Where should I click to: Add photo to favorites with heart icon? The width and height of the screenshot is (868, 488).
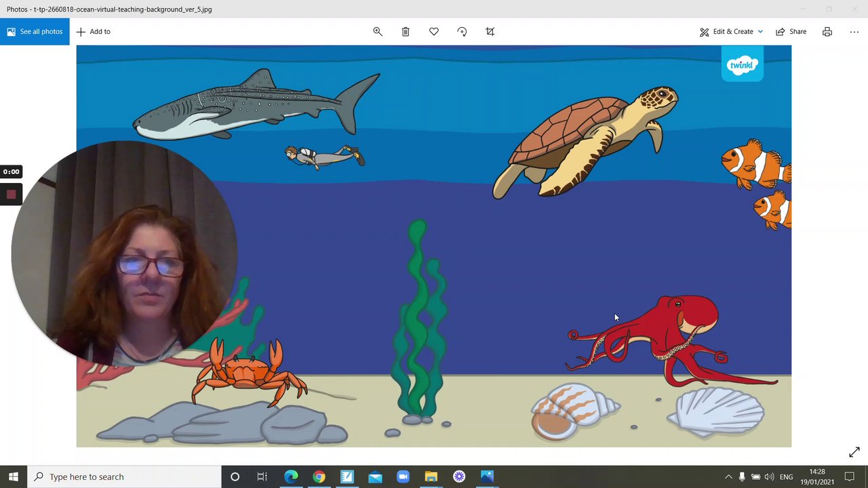click(434, 32)
